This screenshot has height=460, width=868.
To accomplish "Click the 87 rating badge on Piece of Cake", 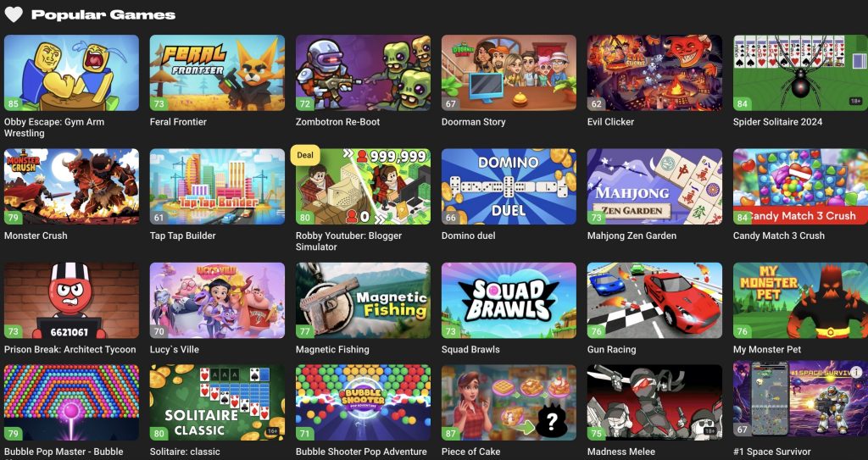I will tap(451, 434).
